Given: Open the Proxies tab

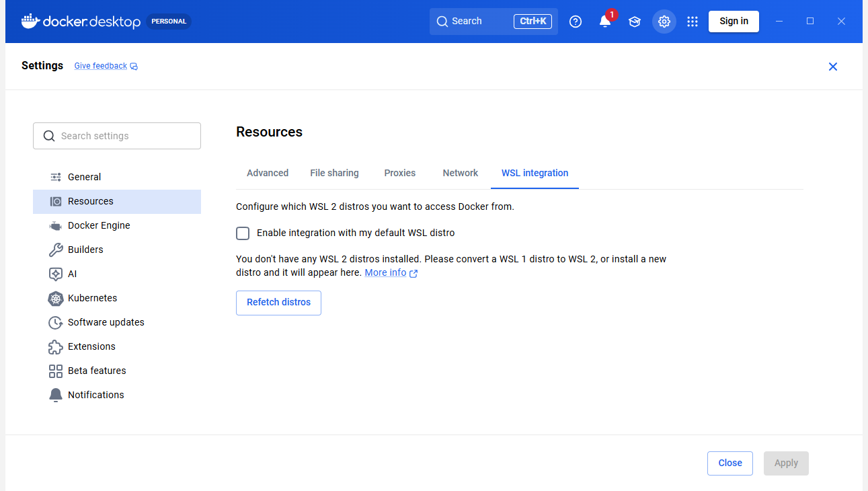Looking at the screenshot, I should tap(400, 173).
